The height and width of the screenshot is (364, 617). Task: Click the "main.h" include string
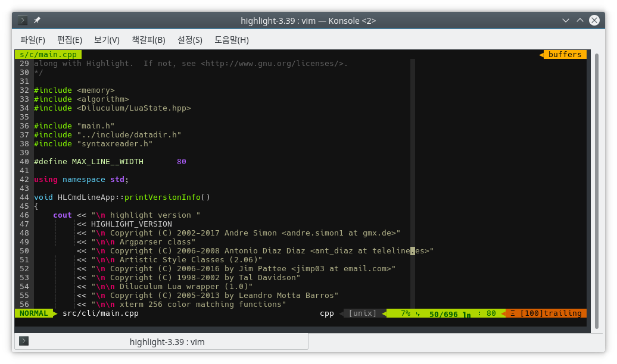(x=96, y=125)
